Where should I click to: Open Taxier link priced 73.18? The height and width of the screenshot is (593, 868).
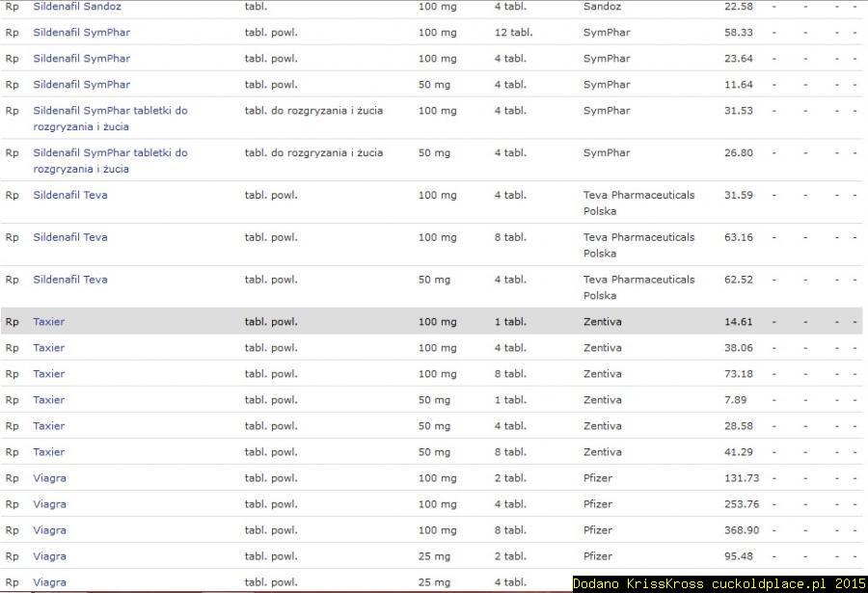tap(49, 374)
